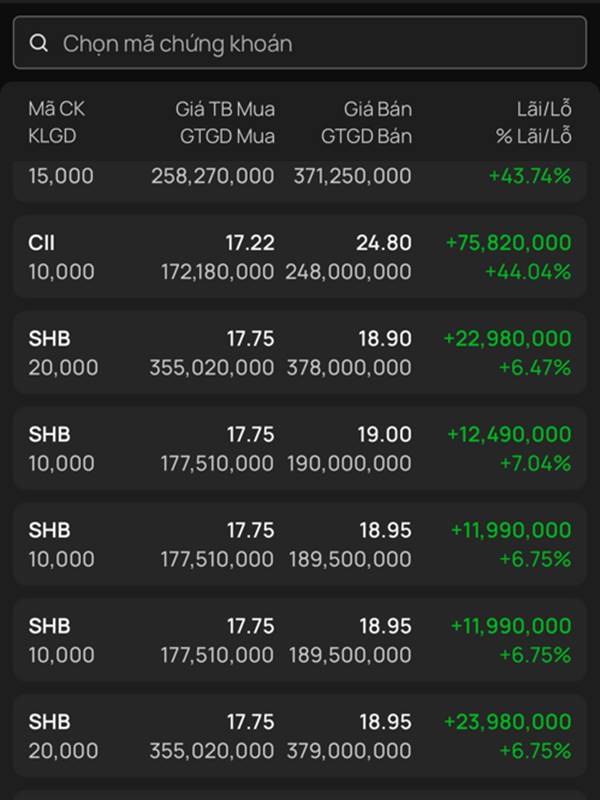Image resolution: width=600 pixels, height=800 pixels.
Task: Tap the Giá TB Mua column header
Action: pos(225,109)
